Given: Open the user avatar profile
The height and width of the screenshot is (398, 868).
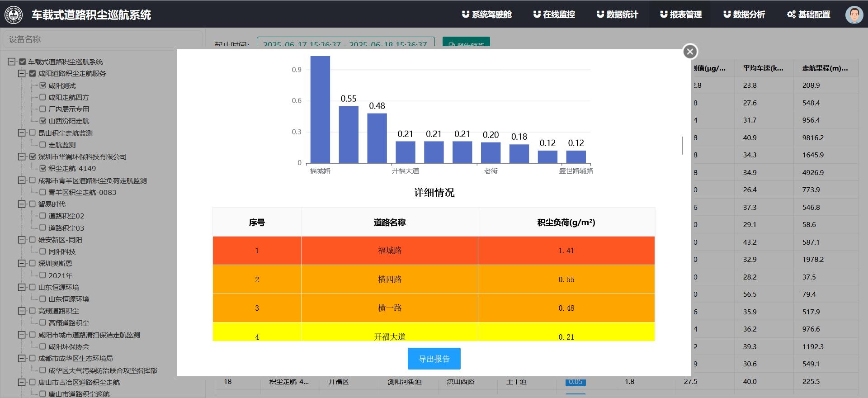Looking at the screenshot, I should click(854, 14).
